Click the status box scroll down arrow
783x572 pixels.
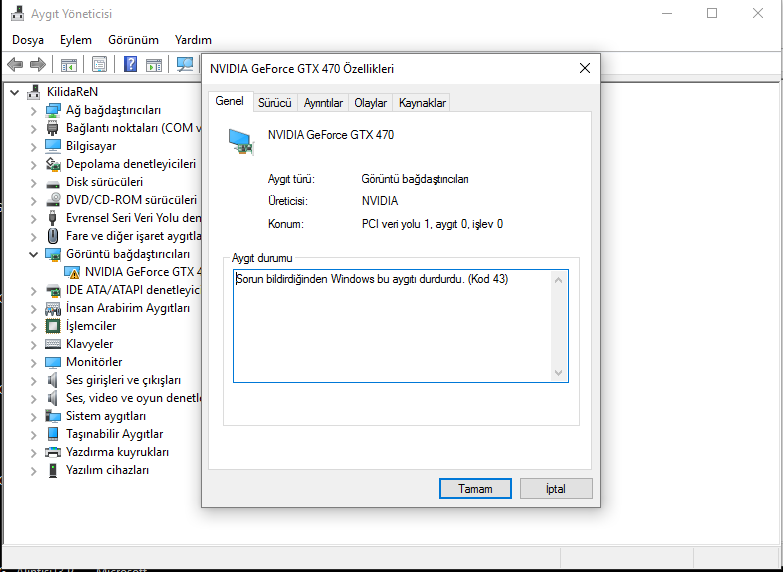[x=559, y=373]
